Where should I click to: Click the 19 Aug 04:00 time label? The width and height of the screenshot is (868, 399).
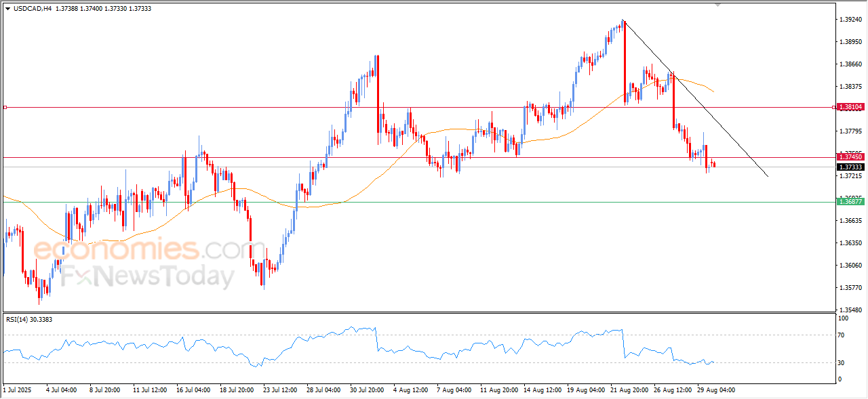[586, 390]
